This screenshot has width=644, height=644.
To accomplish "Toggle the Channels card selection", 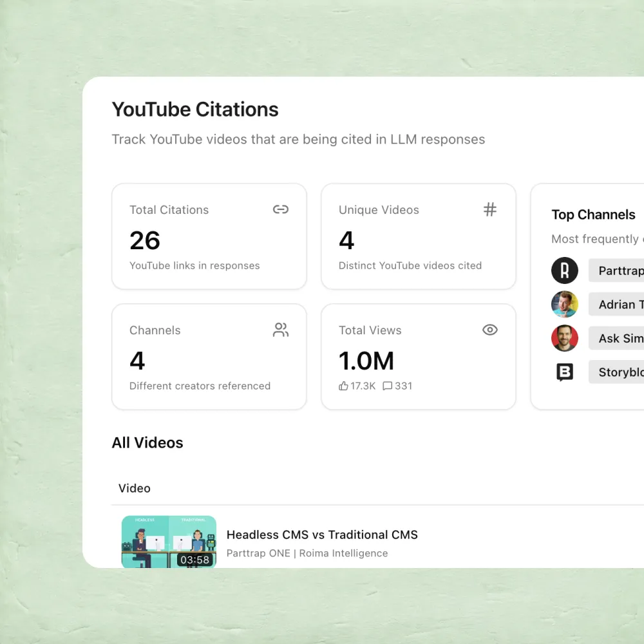I will pos(209,357).
